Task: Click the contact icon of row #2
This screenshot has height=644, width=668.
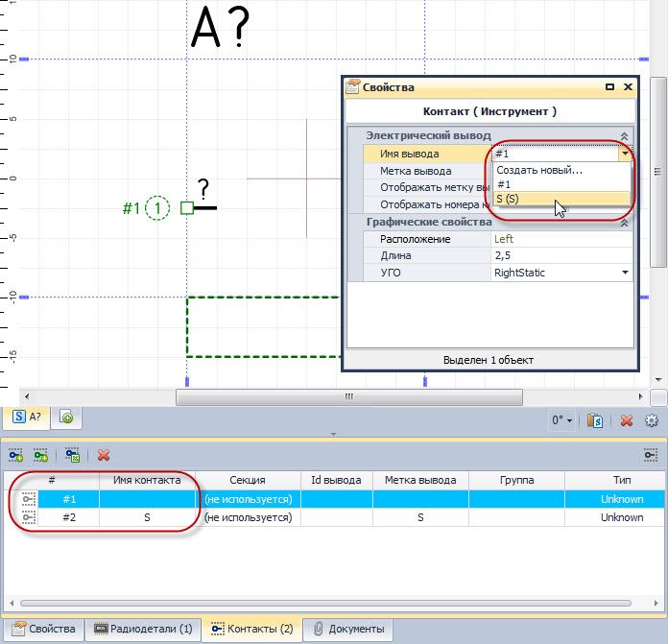Action: pos(29,517)
